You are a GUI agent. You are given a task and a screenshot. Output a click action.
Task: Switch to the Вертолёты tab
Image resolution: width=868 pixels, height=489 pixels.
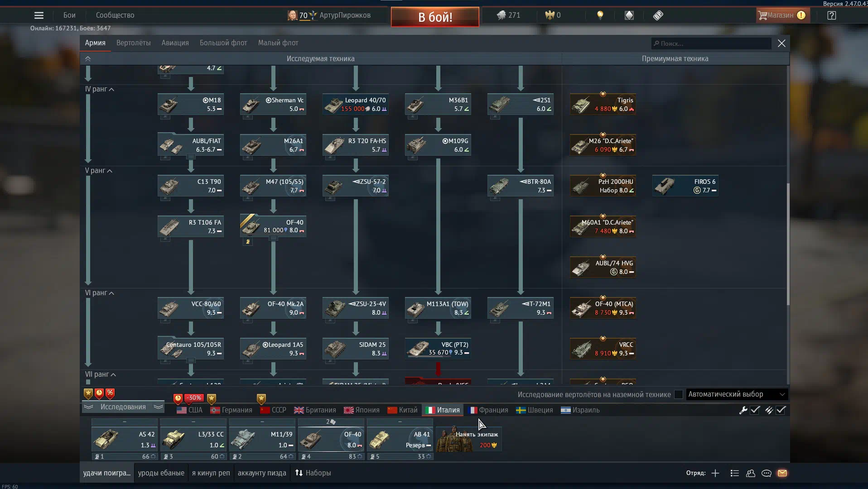coord(134,43)
